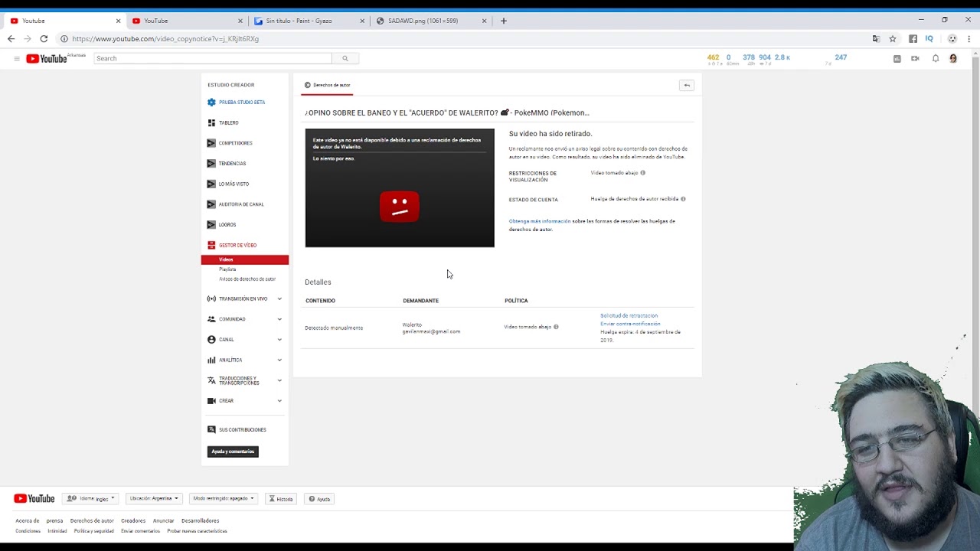Open the YouTube hamburger guide menu
Viewport: 980px width, 551px height.
pos(16,58)
